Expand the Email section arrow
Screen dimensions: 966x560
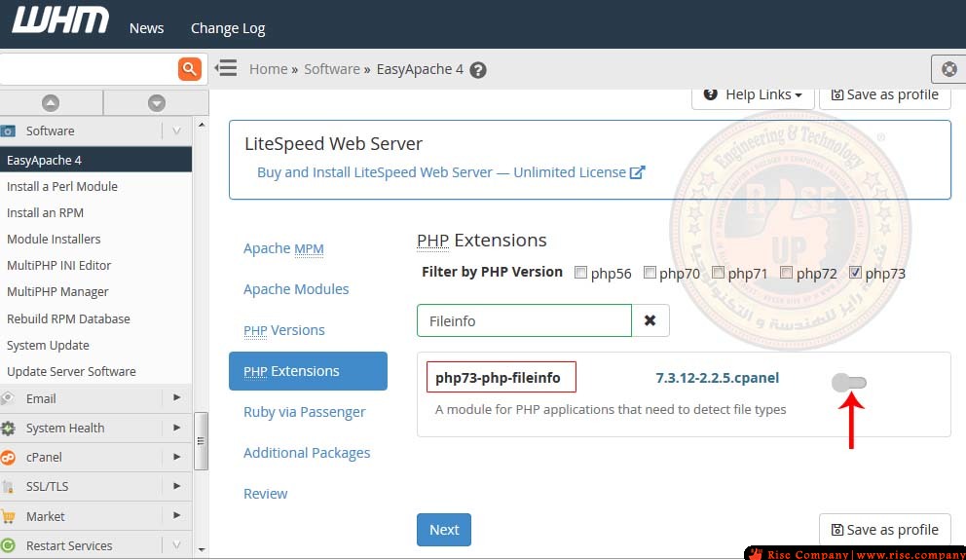[177, 397]
